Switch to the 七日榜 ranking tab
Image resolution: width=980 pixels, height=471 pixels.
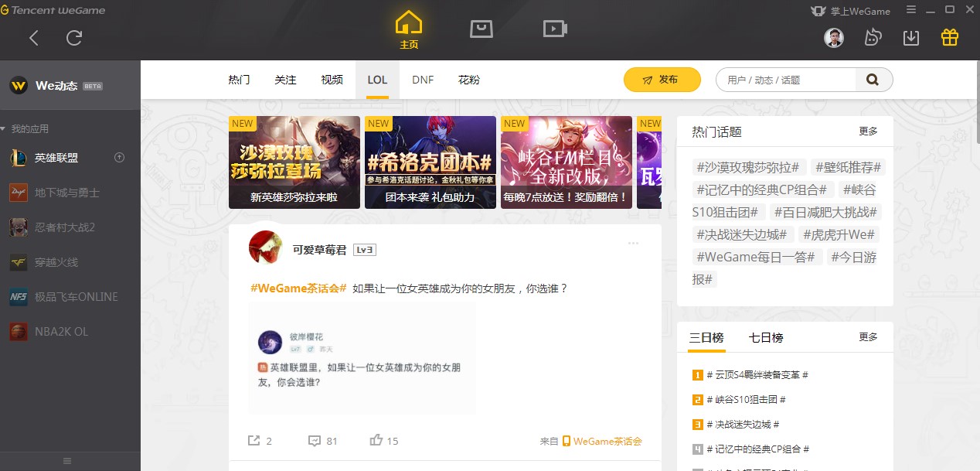click(x=766, y=338)
